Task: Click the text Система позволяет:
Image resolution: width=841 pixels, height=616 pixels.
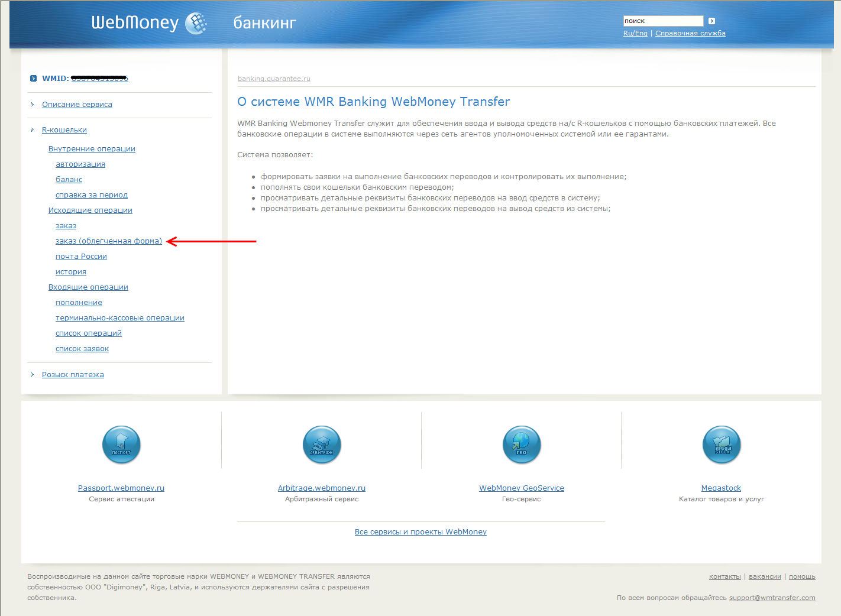Action: tap(275, 155)
